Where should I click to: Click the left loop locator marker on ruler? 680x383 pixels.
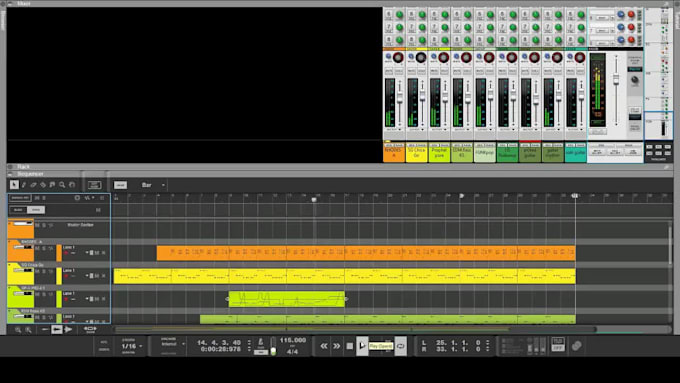pyautogui.click(x=462, y=196)
